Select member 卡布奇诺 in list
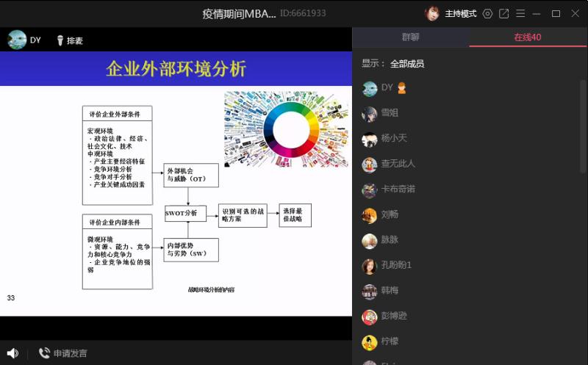 (398, 189)
